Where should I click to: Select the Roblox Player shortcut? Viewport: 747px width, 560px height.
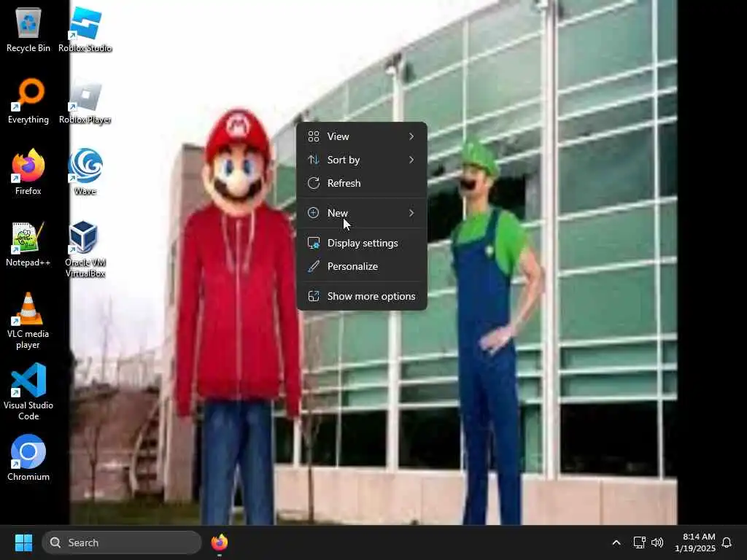click(x=85, y=101)
